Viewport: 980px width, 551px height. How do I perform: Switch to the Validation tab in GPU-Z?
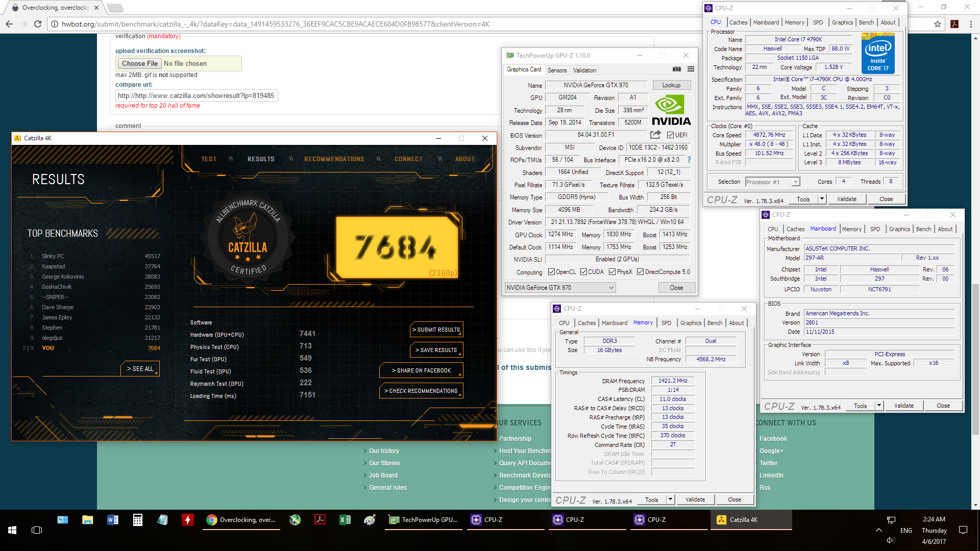584,70
